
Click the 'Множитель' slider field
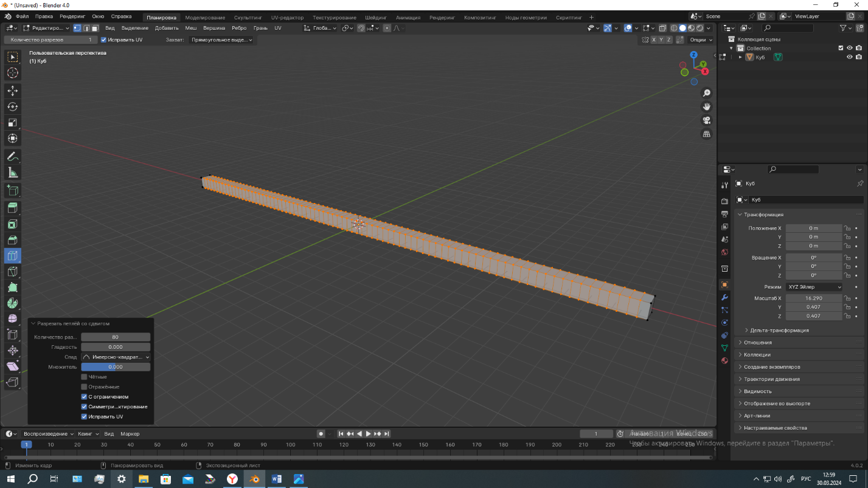point(116,367)
